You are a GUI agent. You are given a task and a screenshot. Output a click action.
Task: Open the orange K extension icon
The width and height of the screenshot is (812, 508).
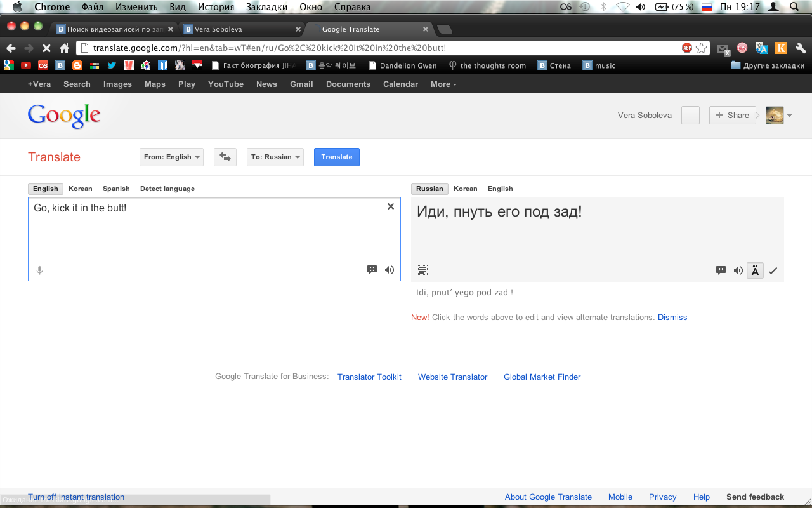[782, 48]
